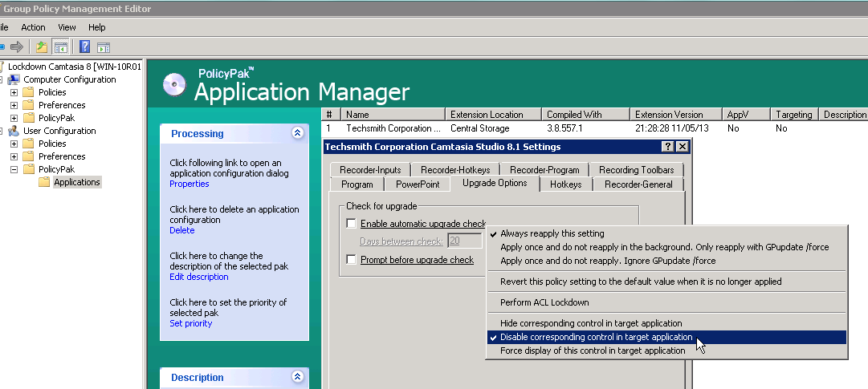Click the Applications folder icon
This screenshot has height=389, width=868.
tap(44, 182)
